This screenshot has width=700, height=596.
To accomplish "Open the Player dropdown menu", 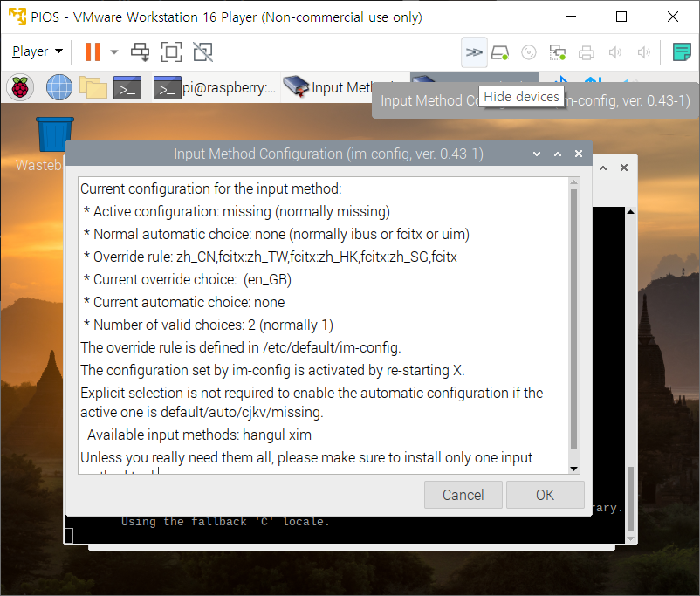I will tap(38, 52).
